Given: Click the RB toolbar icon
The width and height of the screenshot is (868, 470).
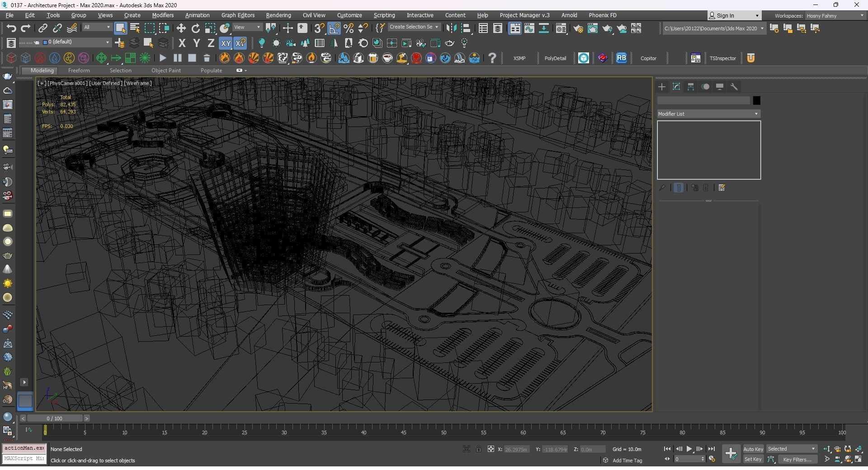Looking at the screenshot, I should pyautogui.click(x=621, y=58).
